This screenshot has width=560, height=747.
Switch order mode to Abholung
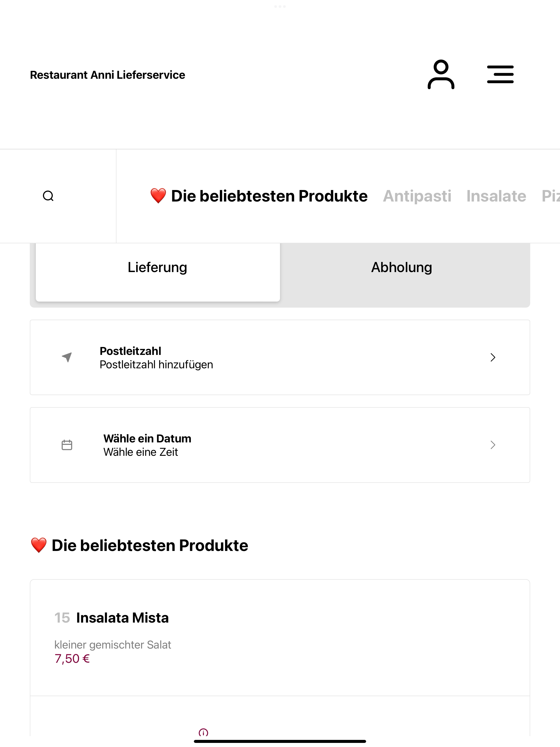(x=402, y=267)
